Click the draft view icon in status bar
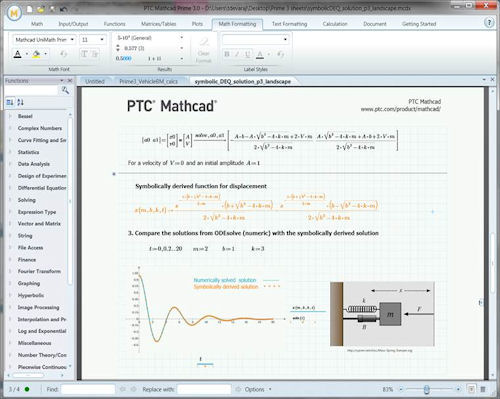The width and height of the screenshot is (500, 399). (x=483, y=389)
